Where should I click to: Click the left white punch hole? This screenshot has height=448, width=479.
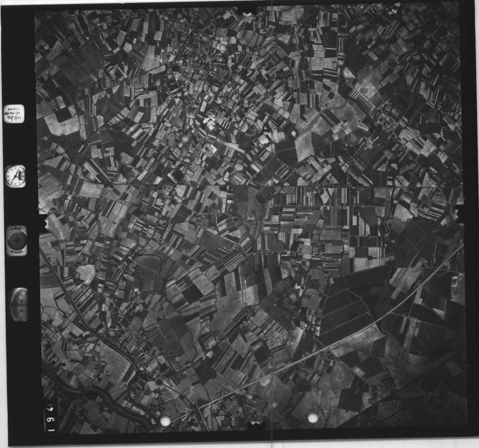[x=166, y=421]
